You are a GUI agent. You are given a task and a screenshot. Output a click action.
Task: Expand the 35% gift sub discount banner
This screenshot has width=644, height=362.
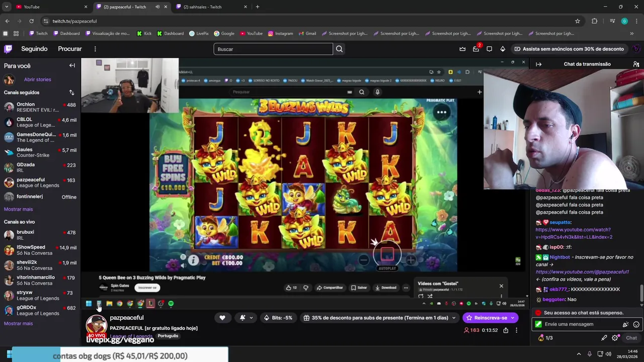(379, 318)
